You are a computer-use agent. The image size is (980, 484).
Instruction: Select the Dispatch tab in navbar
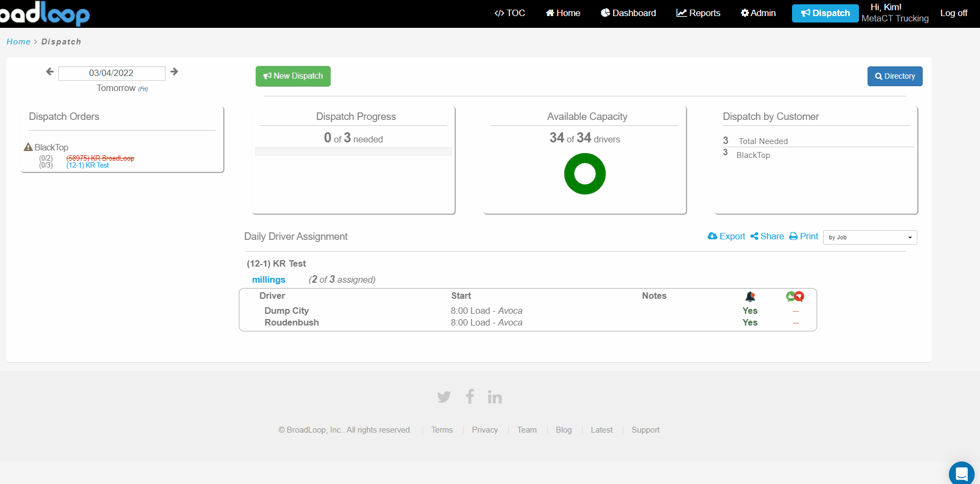pos(825,13)
